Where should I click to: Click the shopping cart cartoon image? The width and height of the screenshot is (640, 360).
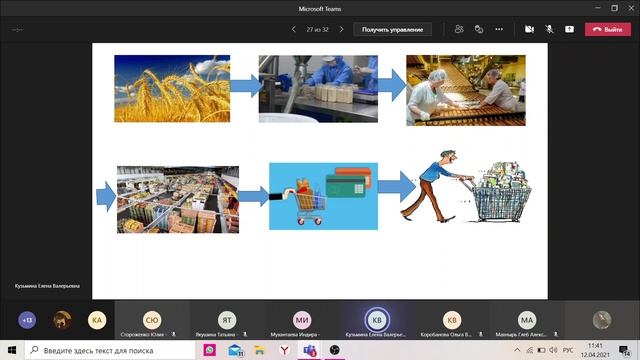coord(465,187)
